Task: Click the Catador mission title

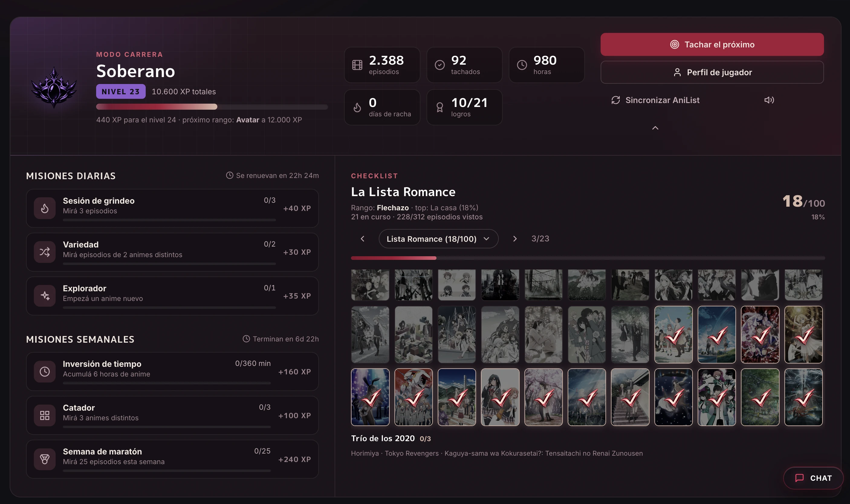Action: [x=79, y=408]
